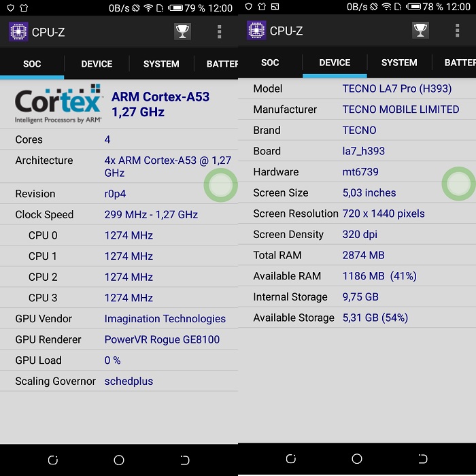Tap the Wi-Fi status icon on left screen
The height and width of the screenshot is (476, 476).
point(148,8)
